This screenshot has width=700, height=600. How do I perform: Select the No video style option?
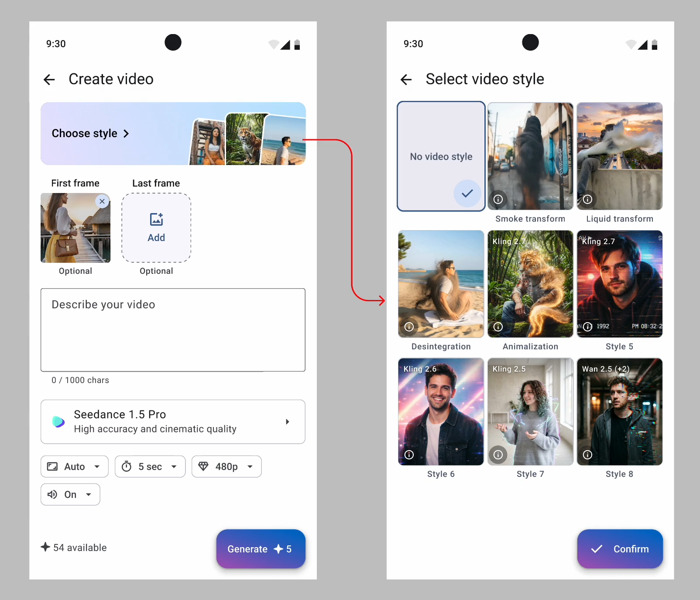[x=441, y=156]
